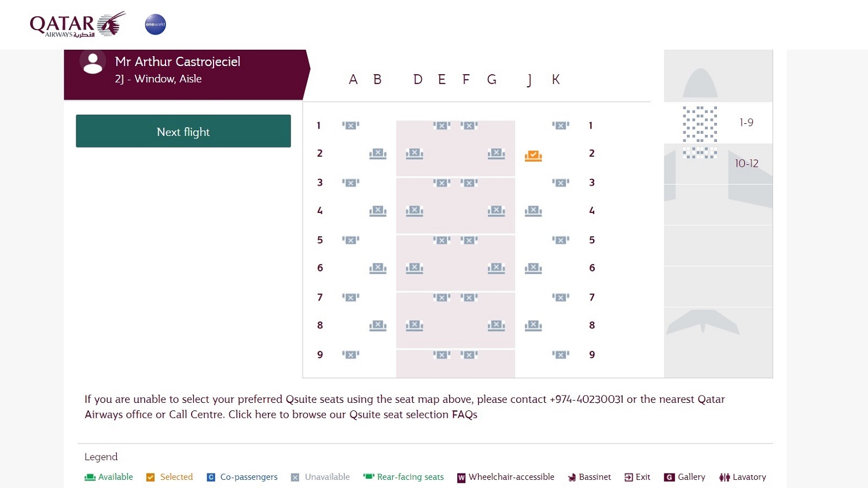This screenshot has height=488, width=868.
Task: Click the Wheelchair-accessible legend icon
Action: (x=461, y=477)
